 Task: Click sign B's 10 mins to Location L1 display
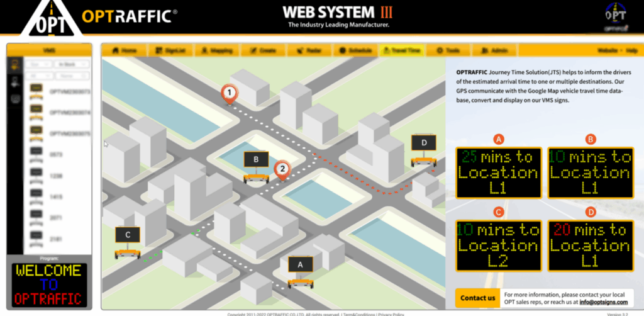[591, 173]
